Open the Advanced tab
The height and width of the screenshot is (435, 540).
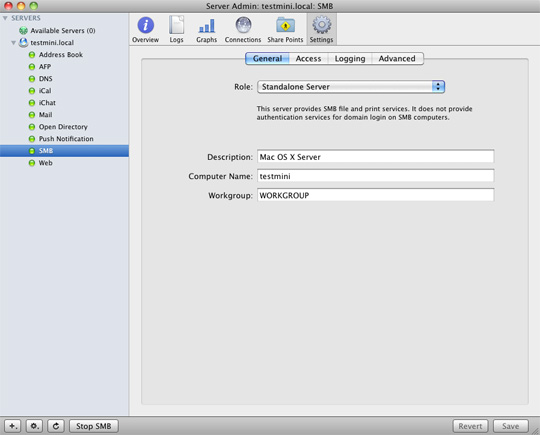(x=397, y=59)
